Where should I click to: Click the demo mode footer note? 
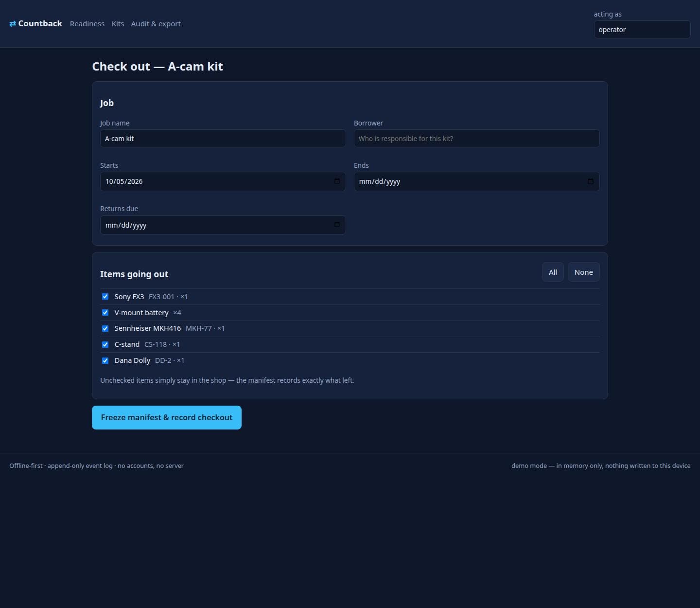601,466
